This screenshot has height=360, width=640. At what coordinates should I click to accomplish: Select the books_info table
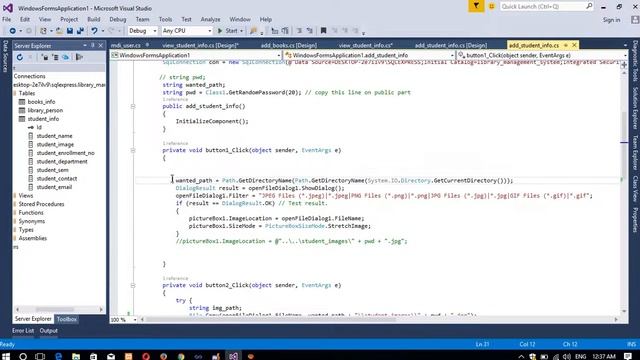pyautogui.click(x=41, y=102)
